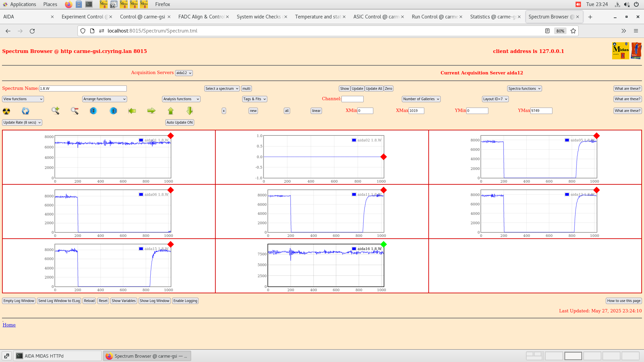Follow the Home link
Screen dimensions: 644x362
tap(9, 325)
